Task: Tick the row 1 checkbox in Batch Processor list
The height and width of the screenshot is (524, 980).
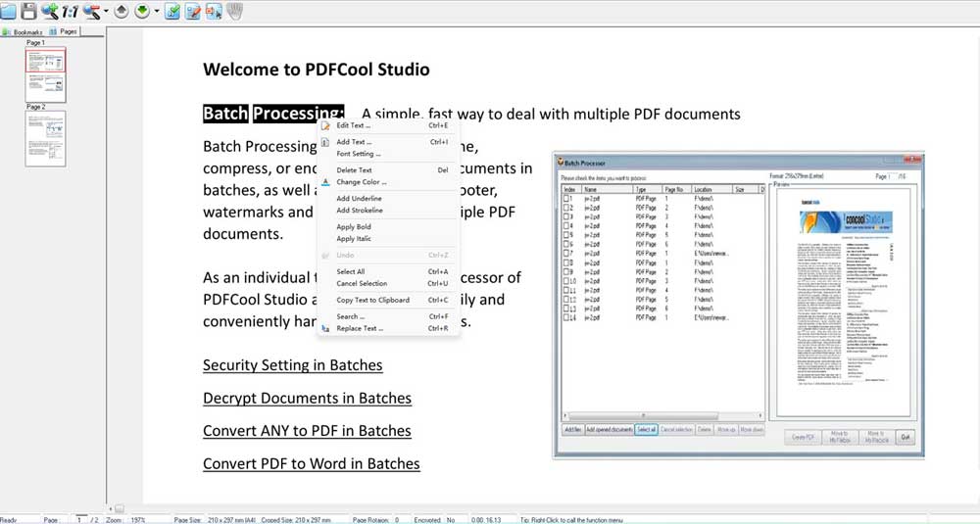Action: (x=567, y=199)
